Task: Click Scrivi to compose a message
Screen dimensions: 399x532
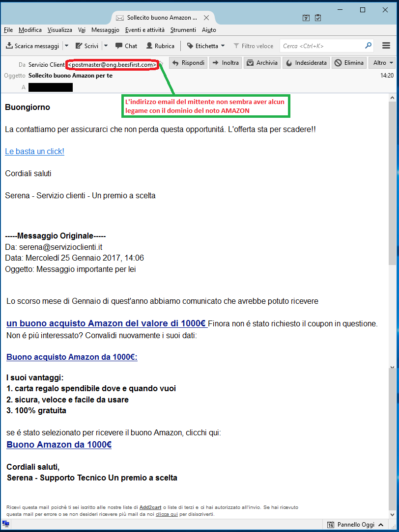Action: click(x=87, y=46)
